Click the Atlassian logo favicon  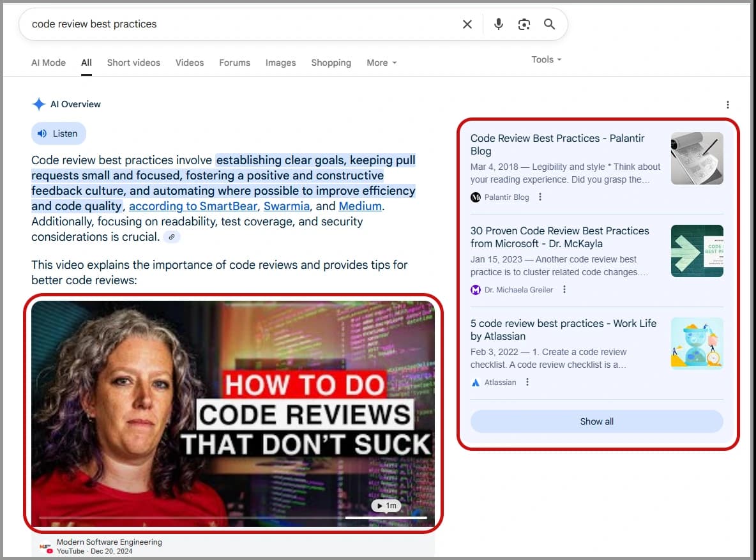click(x=476, y=382)
